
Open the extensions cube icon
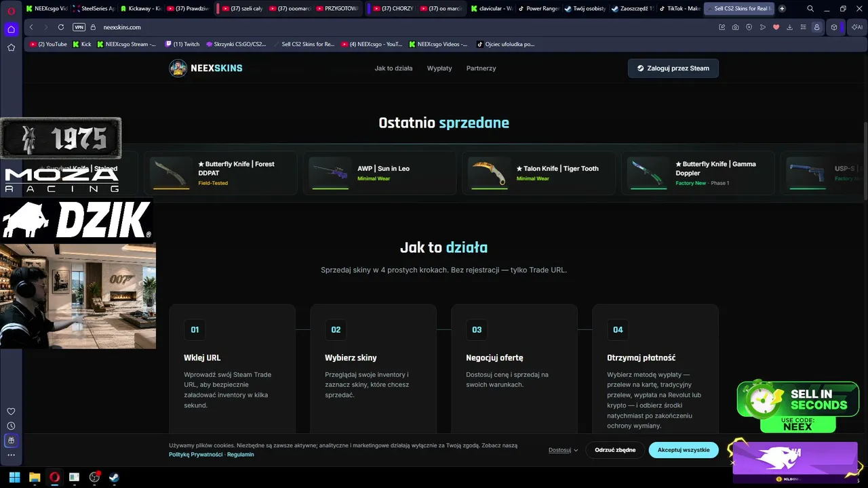point(834,27)
